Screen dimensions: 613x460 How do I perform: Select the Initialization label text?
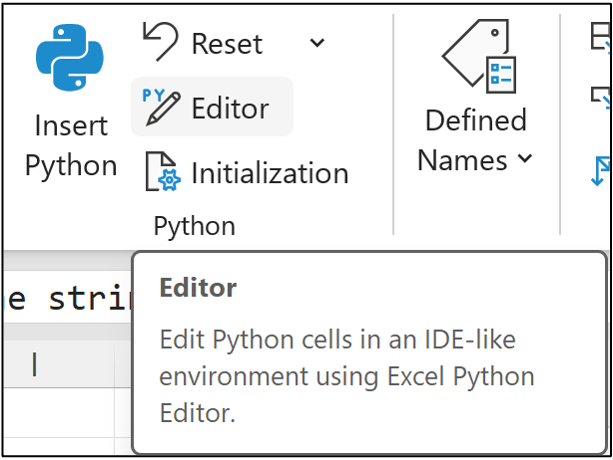269,173
